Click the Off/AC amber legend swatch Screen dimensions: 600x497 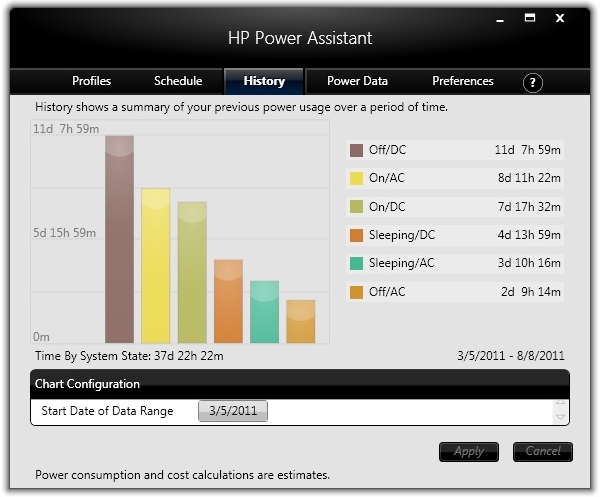pos(356,292)
